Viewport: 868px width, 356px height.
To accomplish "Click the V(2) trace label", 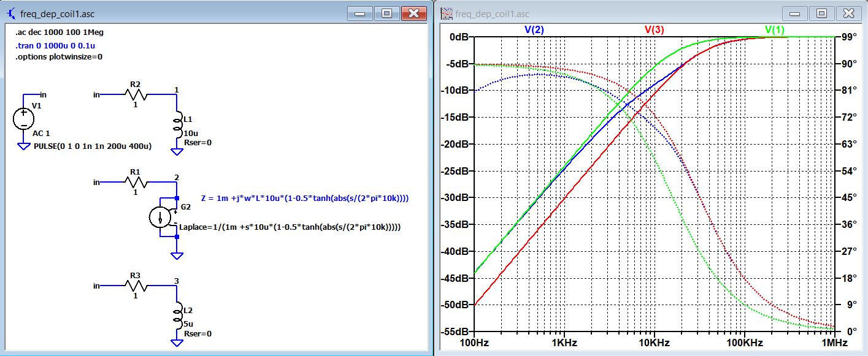I will pos(534,29).
